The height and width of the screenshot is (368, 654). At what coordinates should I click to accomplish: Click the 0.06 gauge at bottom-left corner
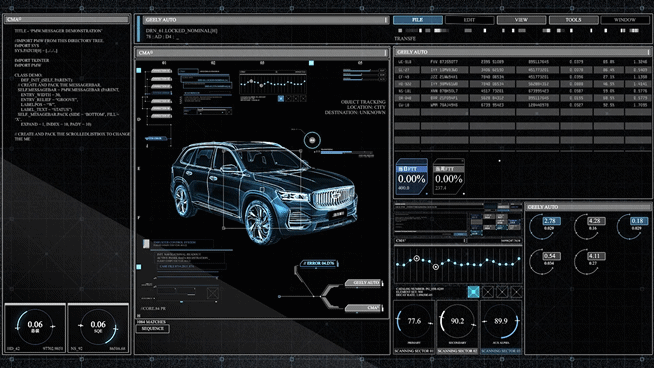(35, 326)
